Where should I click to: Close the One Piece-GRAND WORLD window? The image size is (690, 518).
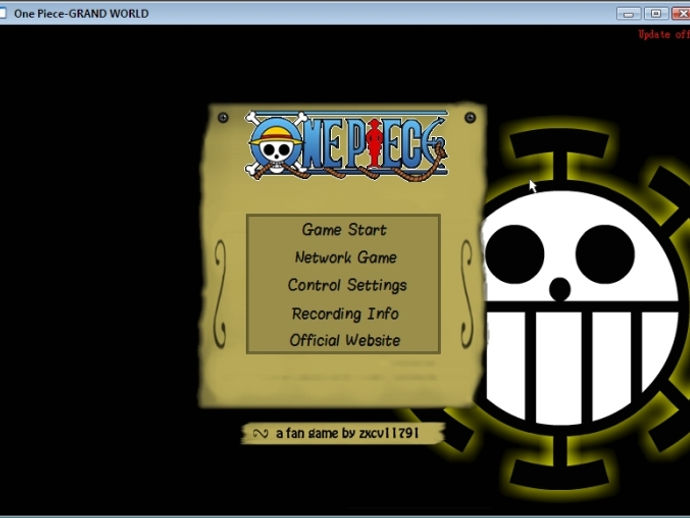coord(681,14)
